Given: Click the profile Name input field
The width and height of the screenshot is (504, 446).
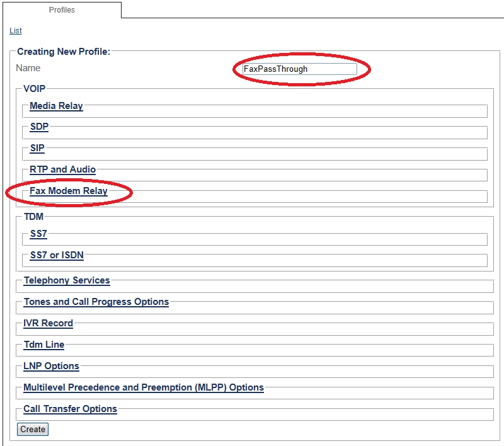Looking at the screenshot, I should coord(300,69).
